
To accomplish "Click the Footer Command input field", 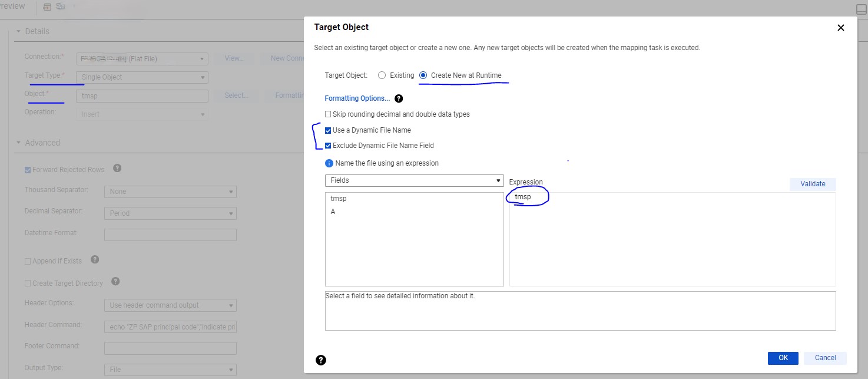I will [170, 348].
